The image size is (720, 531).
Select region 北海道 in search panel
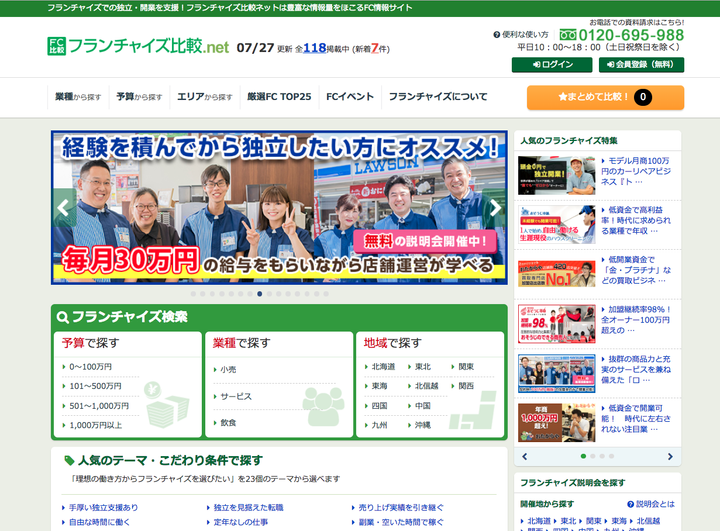coord(383,367)
